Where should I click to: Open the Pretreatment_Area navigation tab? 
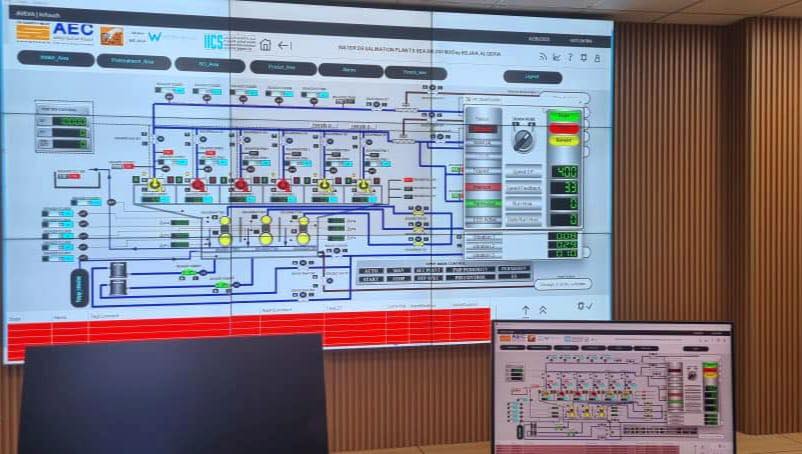tap(133, 62)
